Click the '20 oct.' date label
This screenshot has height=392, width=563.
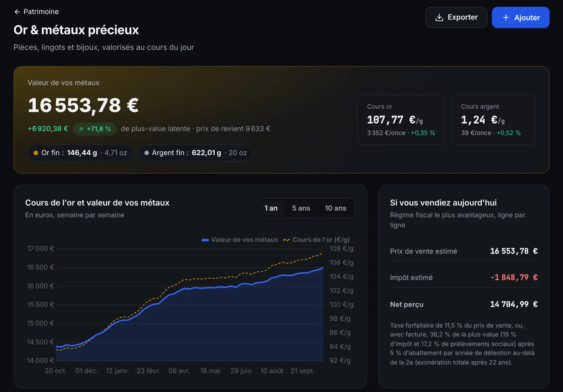pos(56,371)
